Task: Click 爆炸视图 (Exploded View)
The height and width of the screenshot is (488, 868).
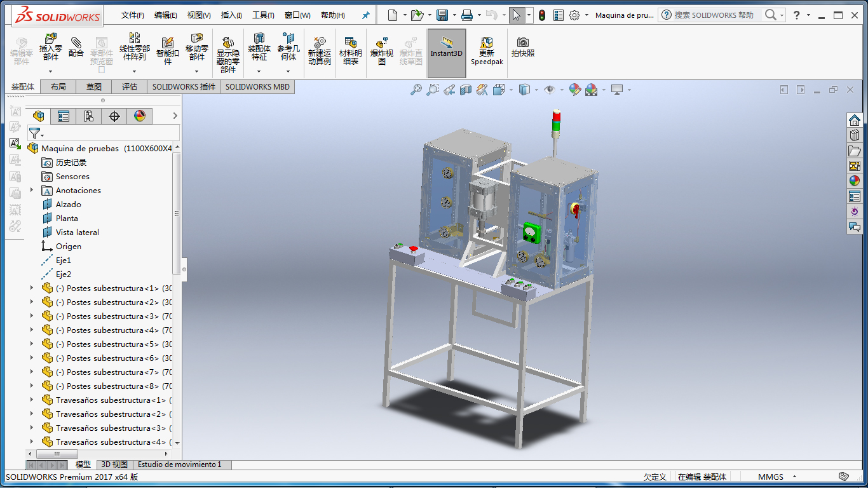Action: (382, 51)
